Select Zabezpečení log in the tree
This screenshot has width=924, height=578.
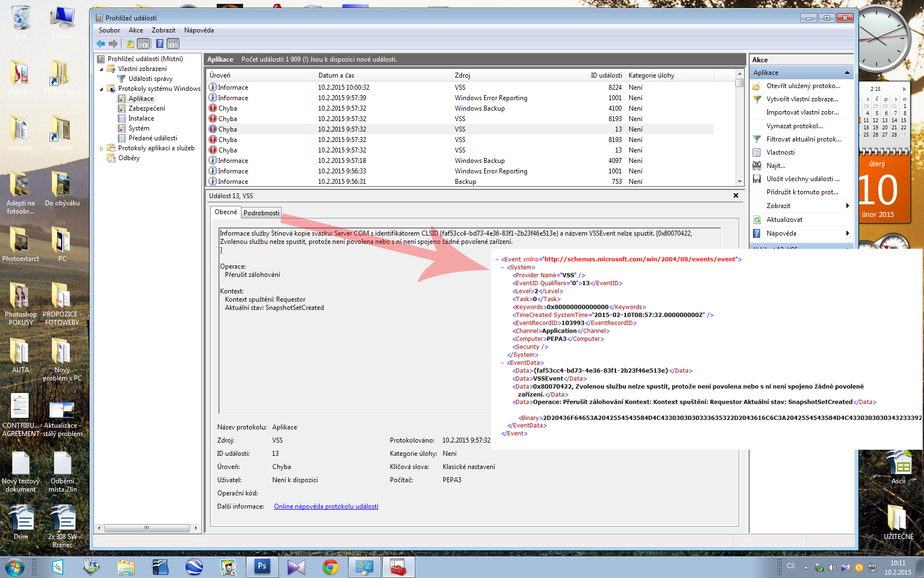pos(147,108)
